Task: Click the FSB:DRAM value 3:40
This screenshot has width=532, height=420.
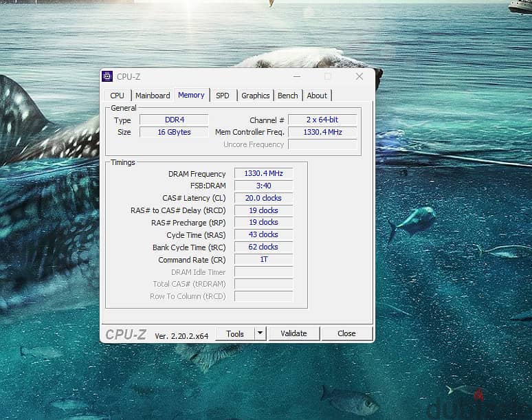Action: [264, 186]
